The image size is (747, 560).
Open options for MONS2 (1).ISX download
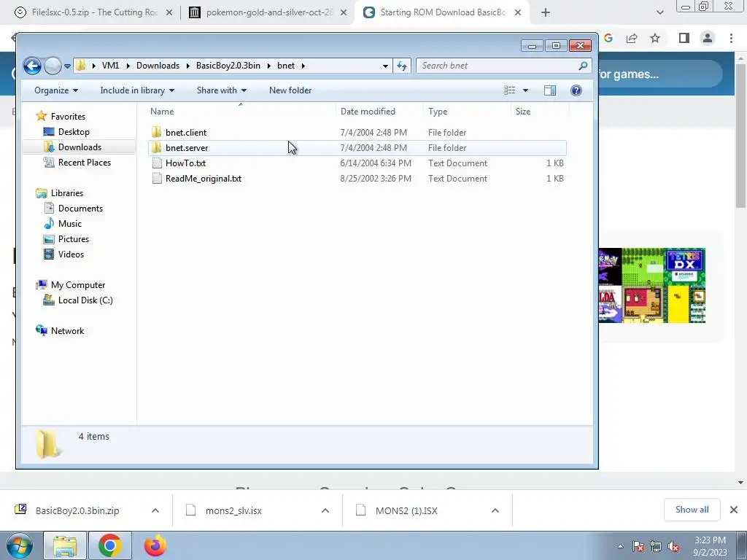coord(495,510)
